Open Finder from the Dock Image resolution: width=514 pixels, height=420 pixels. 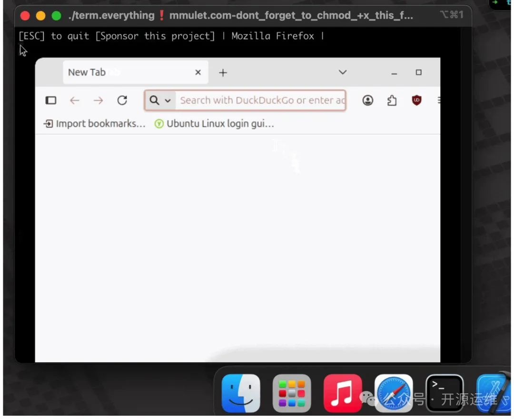pos(241,393)
